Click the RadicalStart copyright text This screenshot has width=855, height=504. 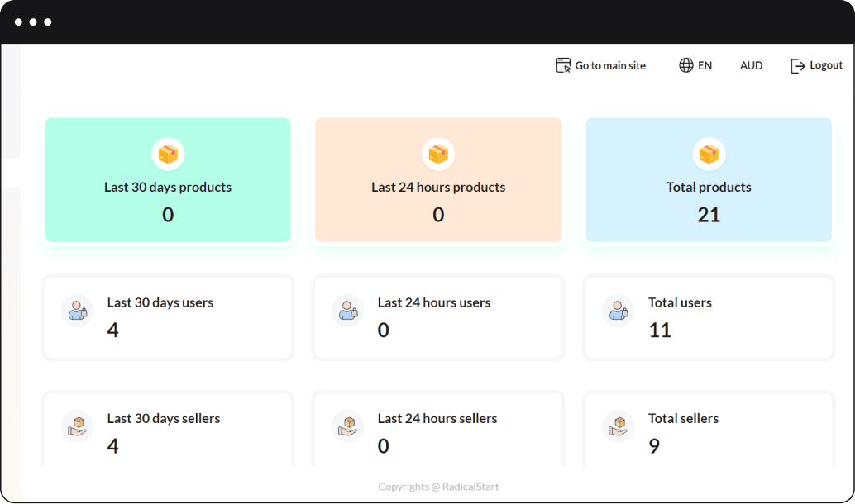[x=438, y=487]
